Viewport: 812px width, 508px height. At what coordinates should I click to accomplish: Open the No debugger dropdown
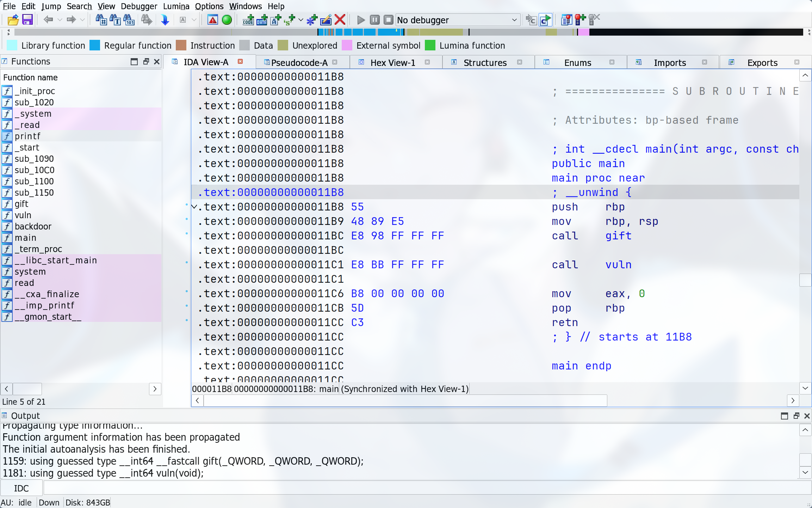514,20
